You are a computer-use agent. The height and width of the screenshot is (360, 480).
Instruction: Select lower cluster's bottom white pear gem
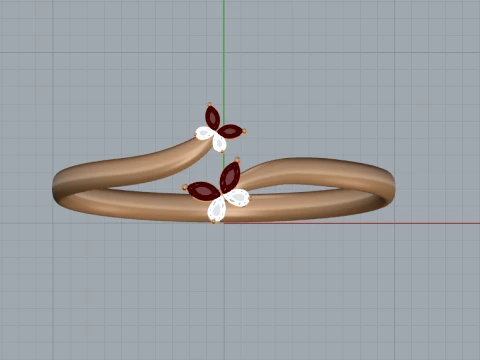point(217,209)
